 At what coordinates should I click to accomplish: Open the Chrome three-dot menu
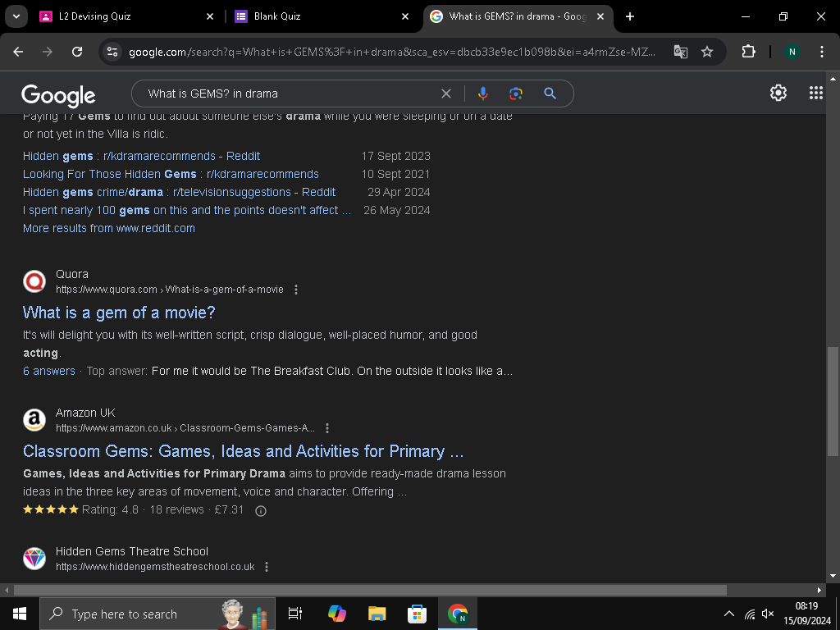[822, 52]
